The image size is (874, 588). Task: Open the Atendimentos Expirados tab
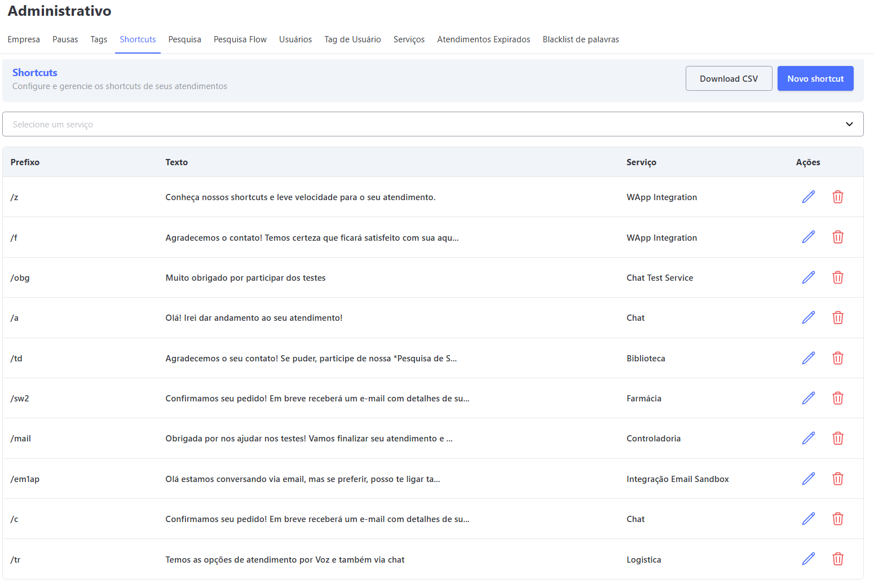tap(484, 39)
